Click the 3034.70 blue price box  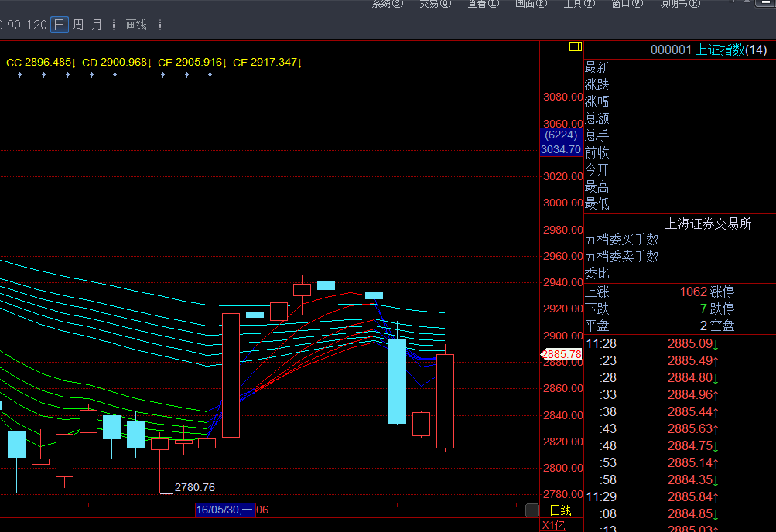coord(560,149)
